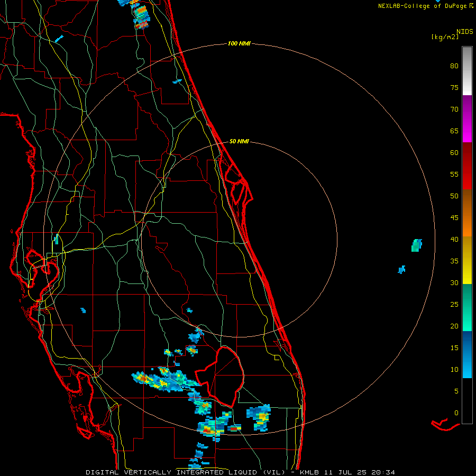This screenshot has height=476, width=476.
Task: Click the 15 value on the color scale
Action: [454, 348]
